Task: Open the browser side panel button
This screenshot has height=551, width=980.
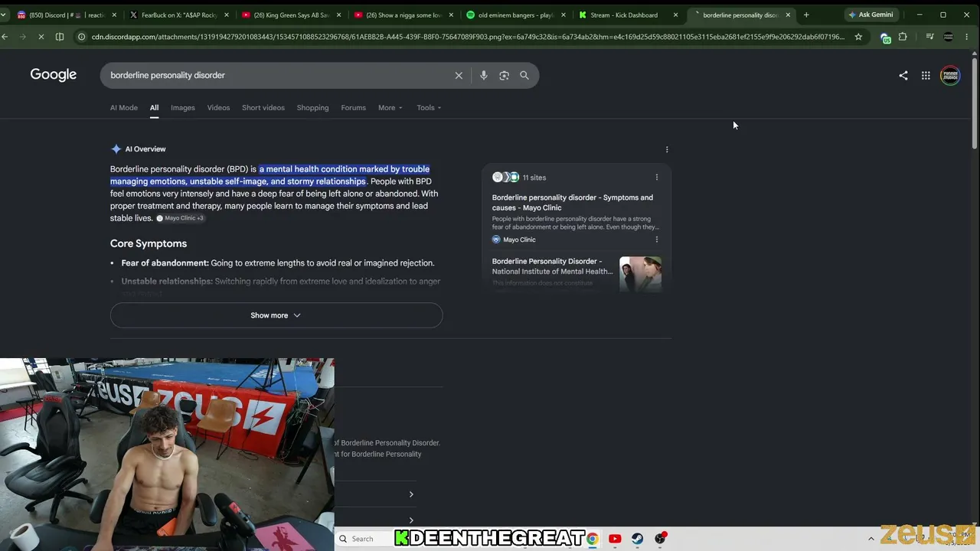Action: pos(60,37)
